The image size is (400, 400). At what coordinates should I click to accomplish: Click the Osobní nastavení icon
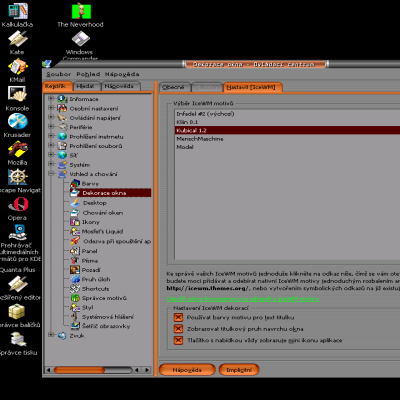[x=62, y=108]
